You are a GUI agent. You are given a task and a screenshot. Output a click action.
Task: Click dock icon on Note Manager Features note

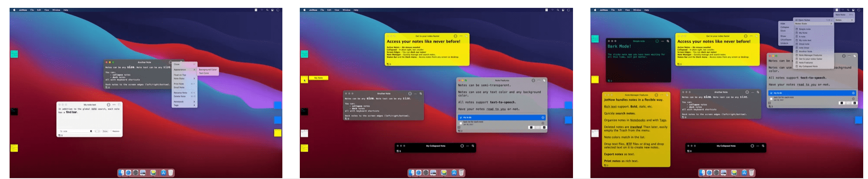pos(667,95)
